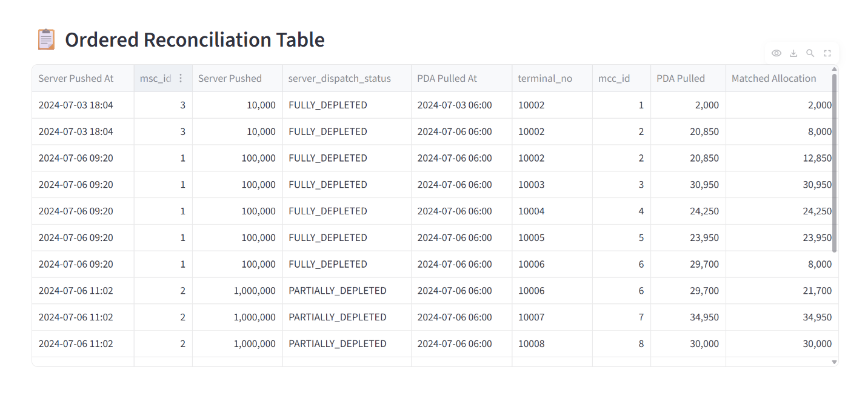
Task: Sort by the PDA Pulled column header
Action: tap(688, 78)
